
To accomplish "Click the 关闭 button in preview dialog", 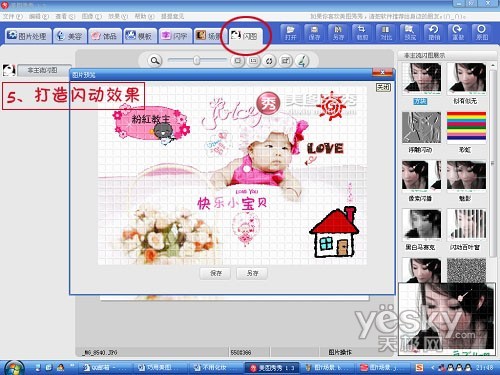I will coord(383,87).
